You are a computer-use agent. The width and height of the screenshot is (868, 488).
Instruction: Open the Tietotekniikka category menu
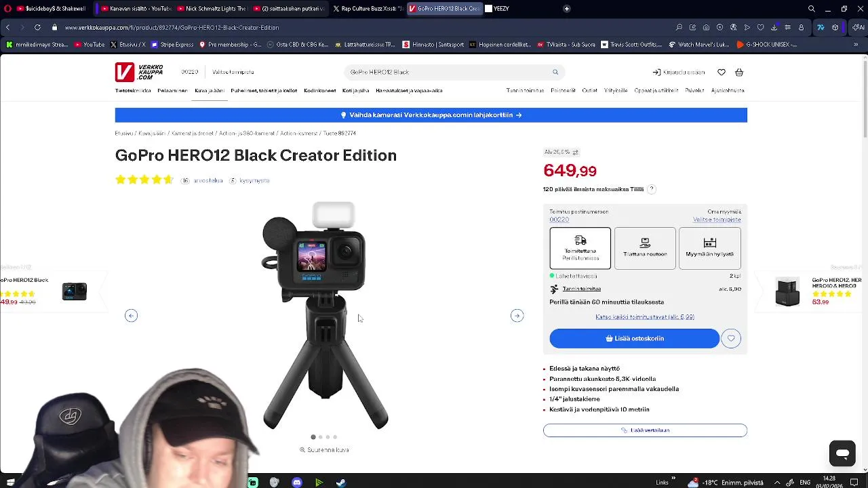(133, 90)
